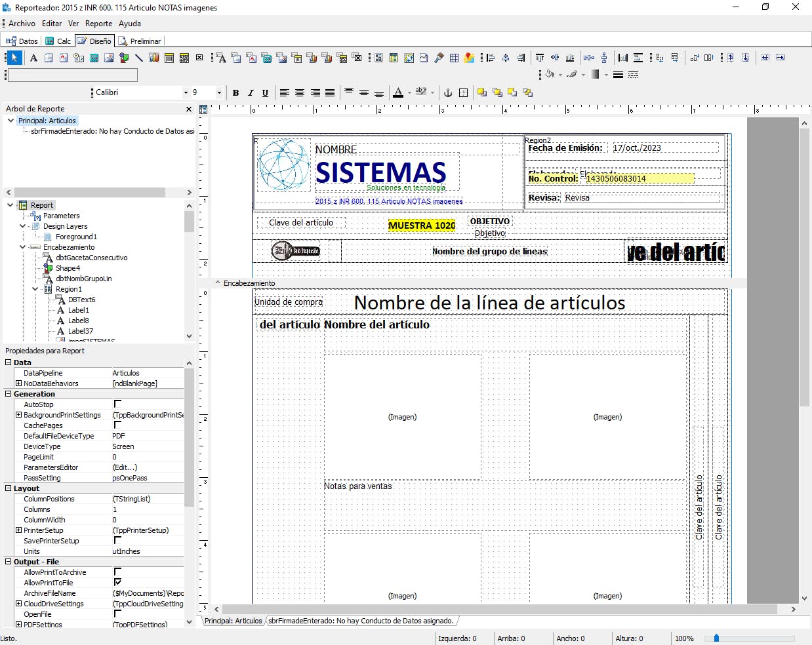Screen dimensions: 812x645
Task: Click the anchor icon in format toolbar
Action: (448, 92)
